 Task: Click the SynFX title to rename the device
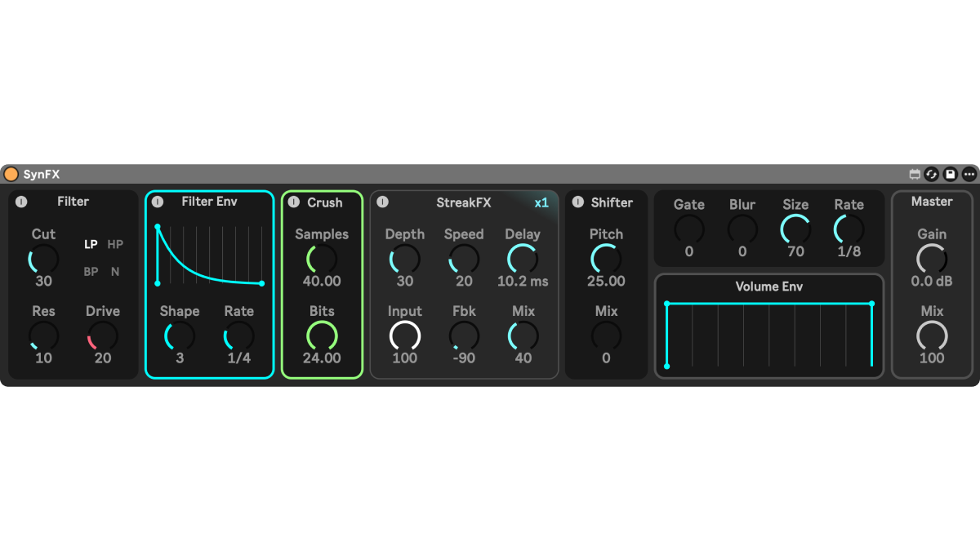[x=42, y=173]
